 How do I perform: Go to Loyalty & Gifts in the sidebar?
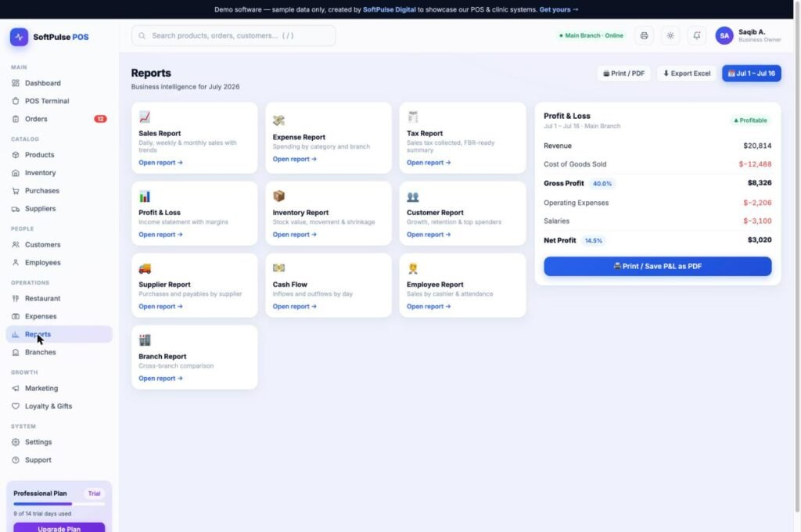point(59,406)
